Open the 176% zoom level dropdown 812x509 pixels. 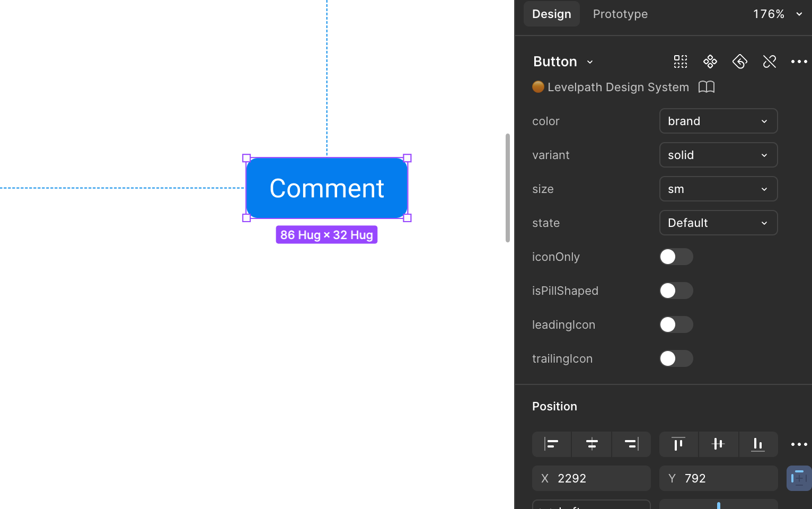(x=778, y=14)
